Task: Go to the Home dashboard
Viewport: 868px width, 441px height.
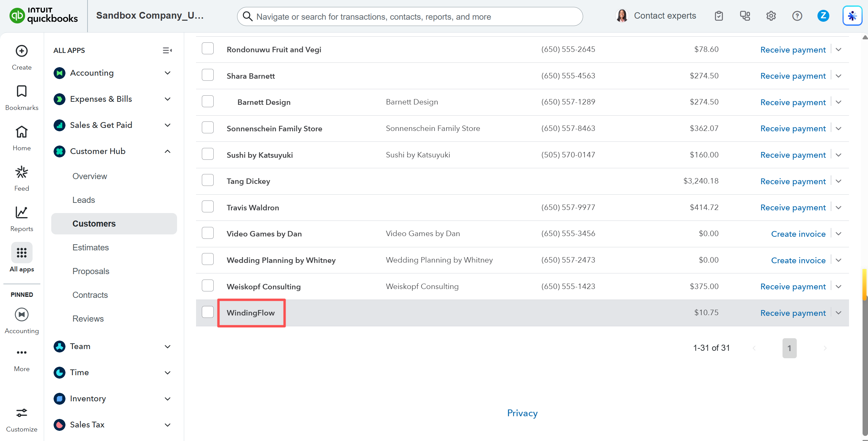Action: click(21, 138)
